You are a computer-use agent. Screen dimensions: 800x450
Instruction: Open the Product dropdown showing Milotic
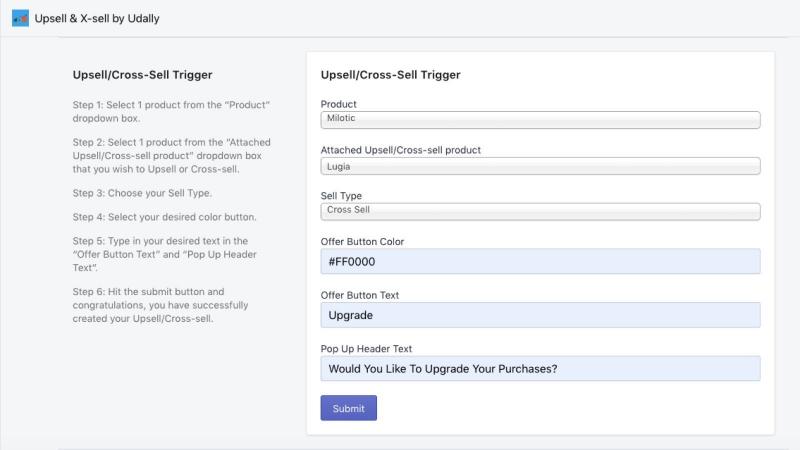point(540,119)
